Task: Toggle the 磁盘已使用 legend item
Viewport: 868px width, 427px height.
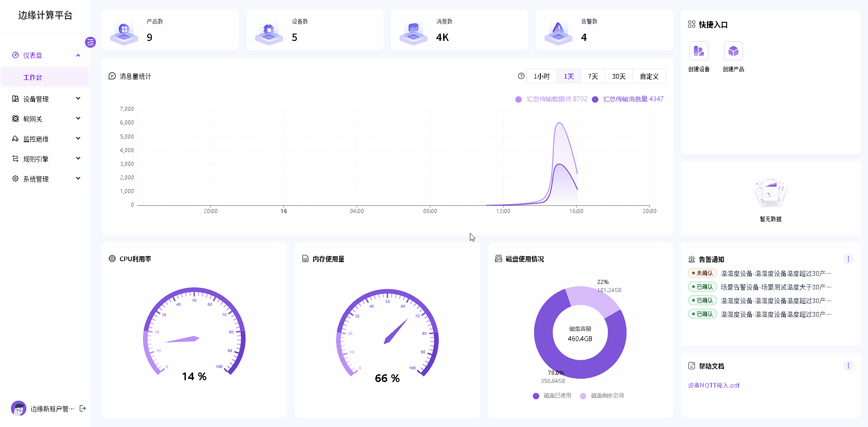Action: coord(552,396)
